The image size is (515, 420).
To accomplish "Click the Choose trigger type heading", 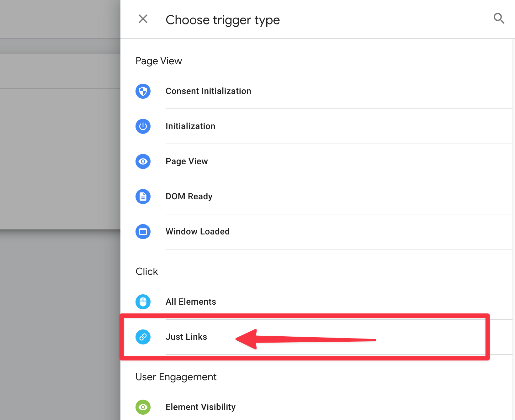I will coord(223,20).
